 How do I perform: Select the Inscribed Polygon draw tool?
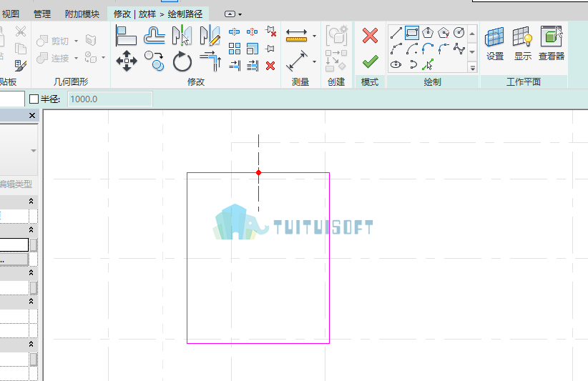pyautogui.click(x=428, y=33)
